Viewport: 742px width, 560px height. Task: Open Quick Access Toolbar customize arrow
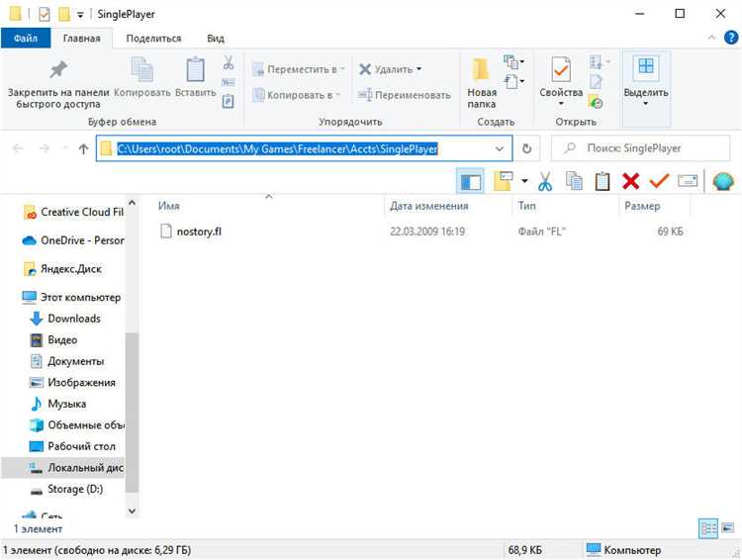coord(80,15)
